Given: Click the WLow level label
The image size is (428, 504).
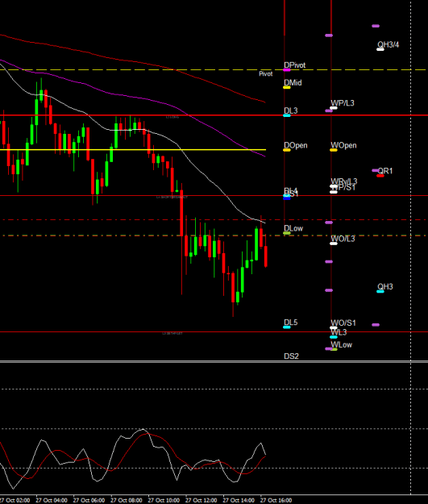Looking at the screenshot, I should click(x=341, y=345).
